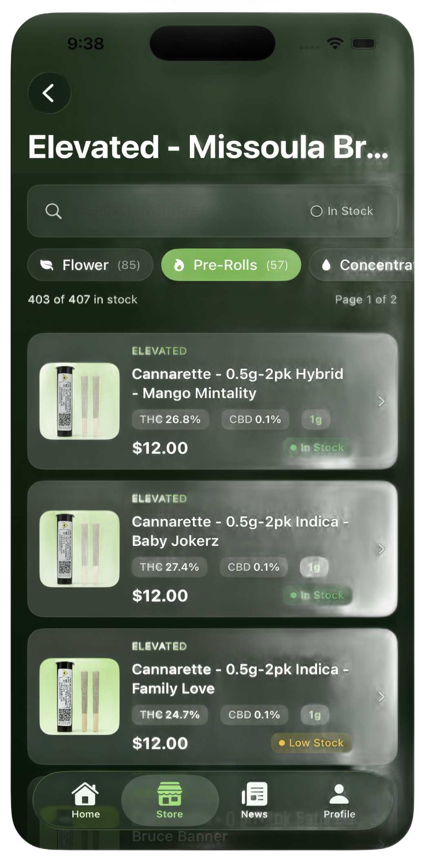This screenshot has width=430, height=868.
Task: Open the Store tab icon
Action: click(170, 794)
